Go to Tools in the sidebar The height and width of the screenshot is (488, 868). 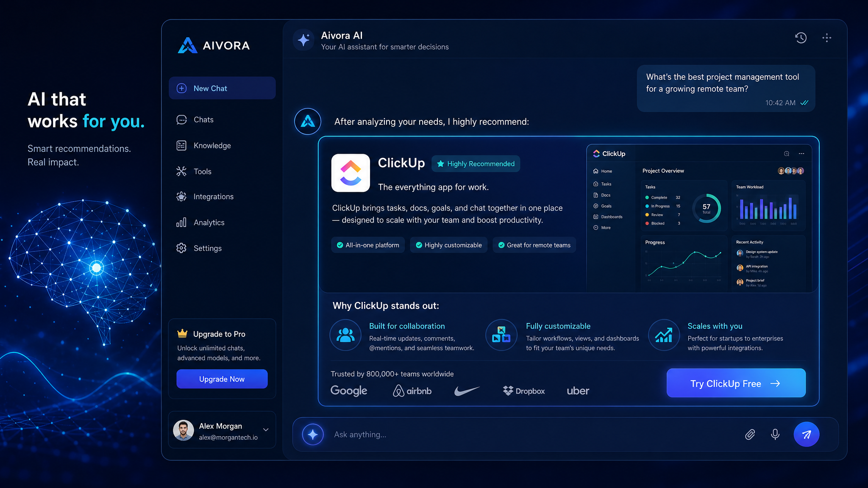coord(194,172)
